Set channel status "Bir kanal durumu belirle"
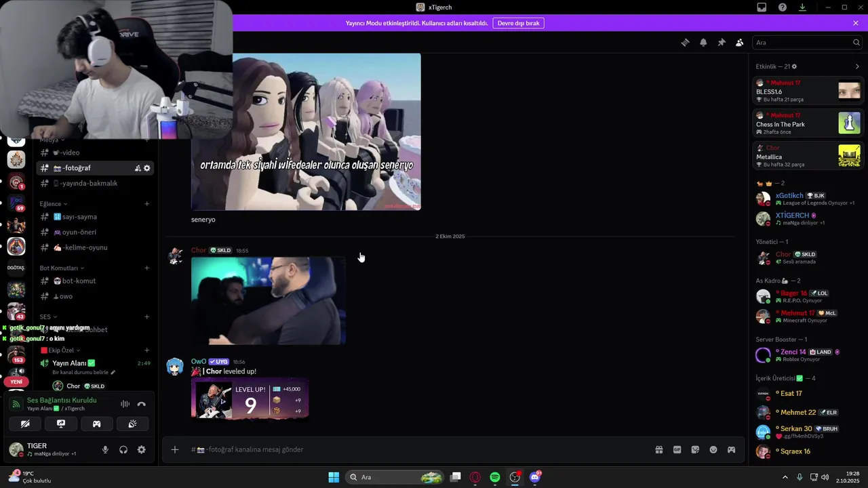 pos(84,372)
